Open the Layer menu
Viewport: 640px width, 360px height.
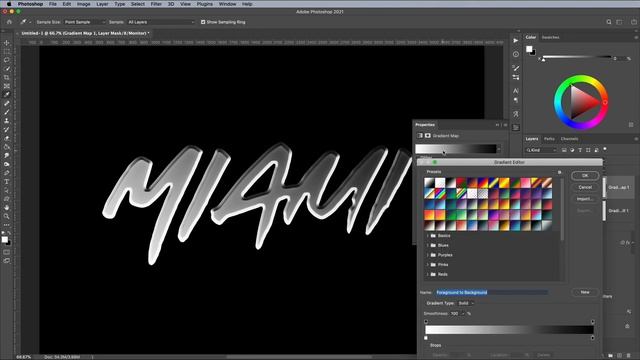(x=102, y=4)
